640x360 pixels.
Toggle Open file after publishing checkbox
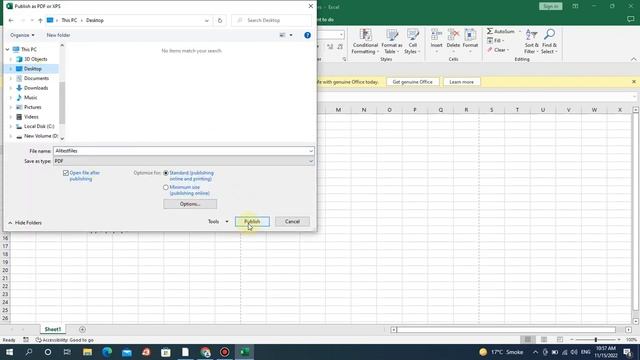tap(66, 173)
